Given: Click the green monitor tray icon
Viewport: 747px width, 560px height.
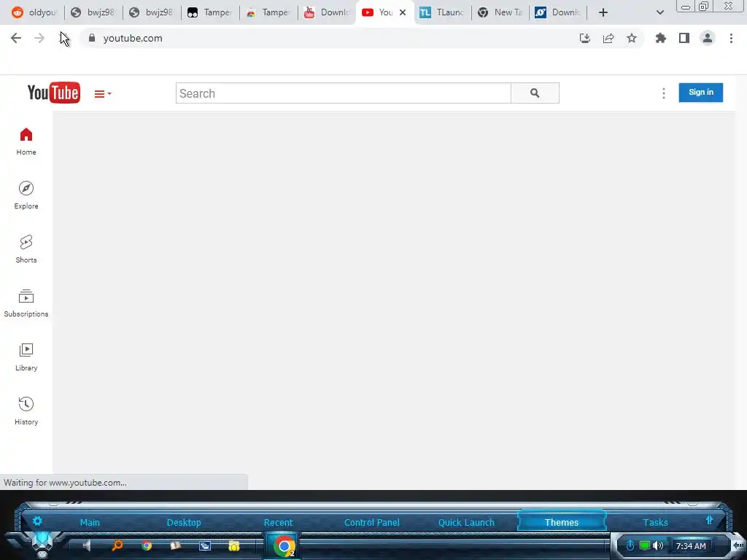Looking at the screenshot, I should click(x=645, y=545).
